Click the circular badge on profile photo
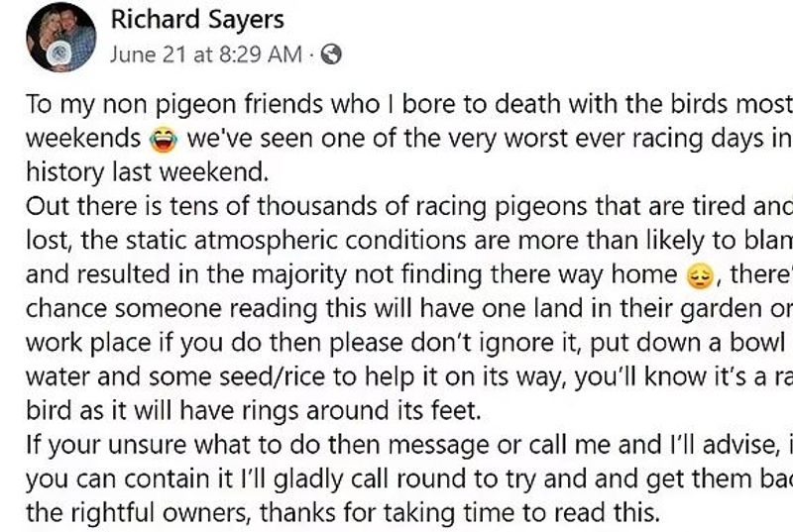 59,53
